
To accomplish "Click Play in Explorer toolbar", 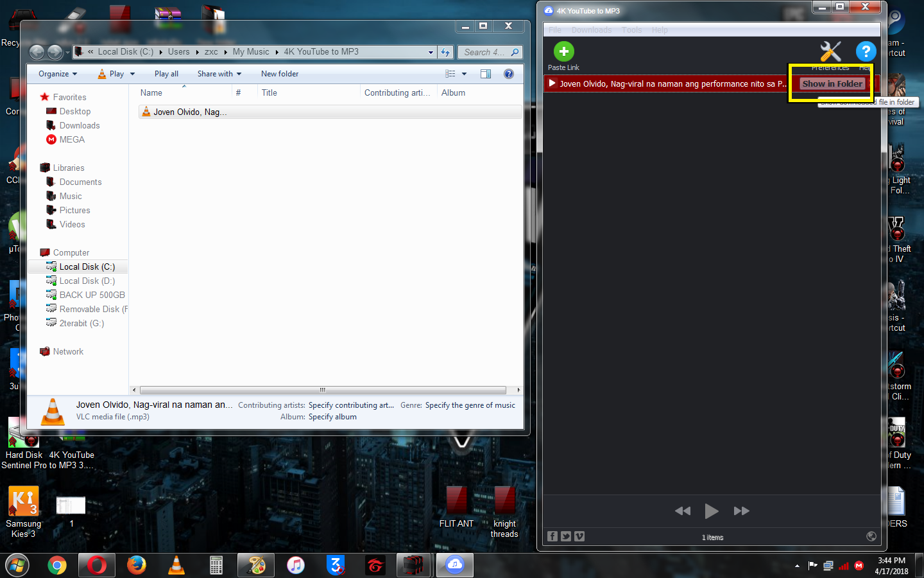I will [111, 74].
